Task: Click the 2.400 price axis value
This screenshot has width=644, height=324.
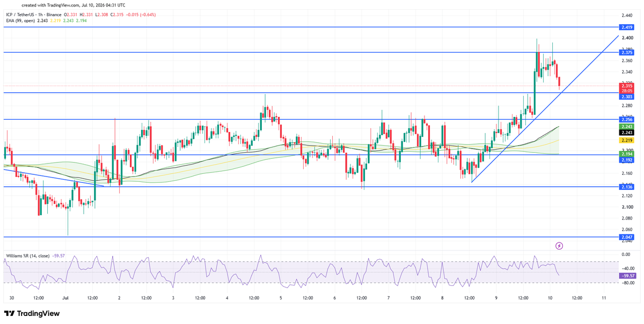Action: 627,38
